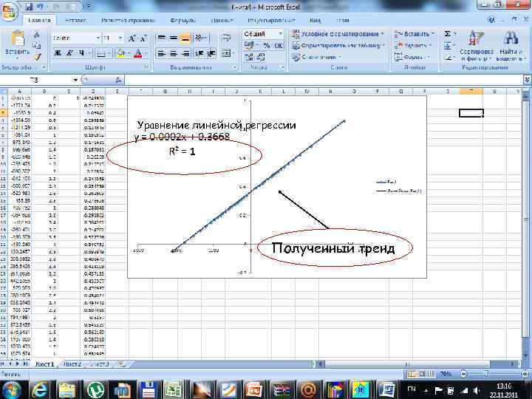The height and width of the screenshot is (399, 532).
Task: Open the number format Общий dropdown
Action: [x=281, y=33]
